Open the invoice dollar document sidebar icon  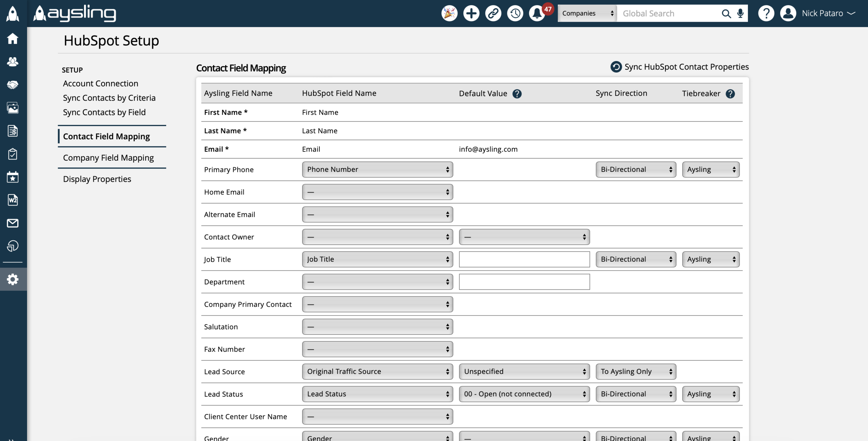[13, 131]
